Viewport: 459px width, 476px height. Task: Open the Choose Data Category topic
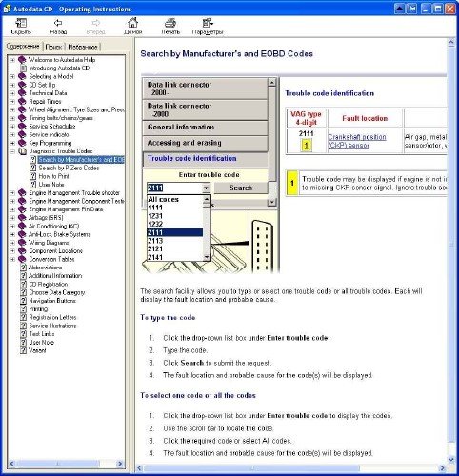57,292
